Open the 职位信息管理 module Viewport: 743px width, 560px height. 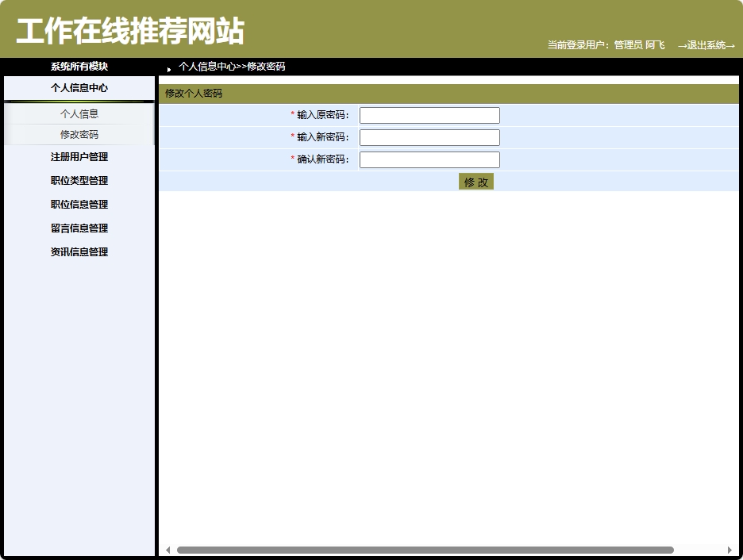tap(78, 204)
